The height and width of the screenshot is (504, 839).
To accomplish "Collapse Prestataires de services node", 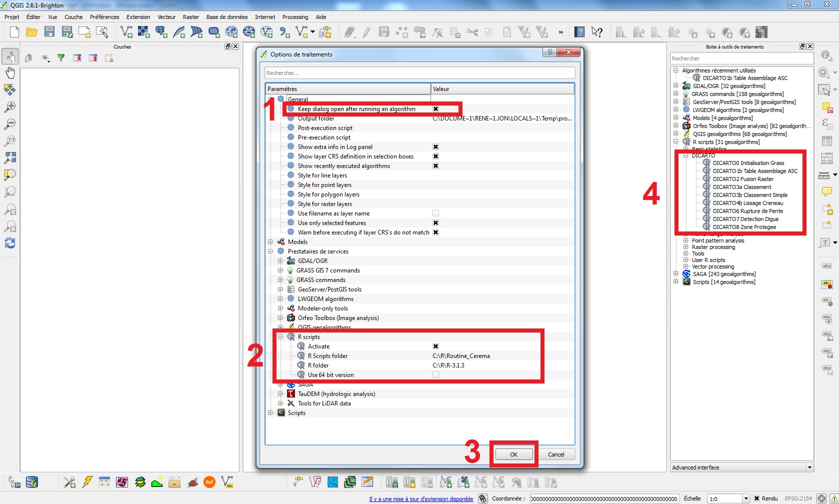I will tap(270, 251).
